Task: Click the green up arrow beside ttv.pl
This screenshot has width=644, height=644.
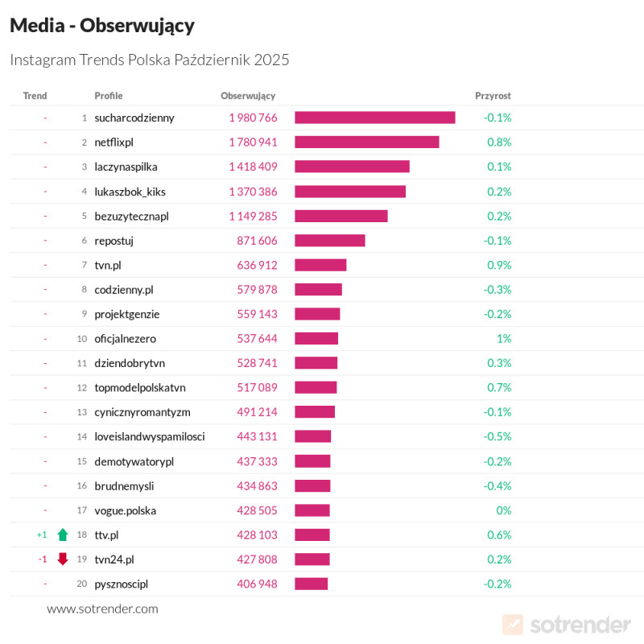Action: [x=63, y=535]
